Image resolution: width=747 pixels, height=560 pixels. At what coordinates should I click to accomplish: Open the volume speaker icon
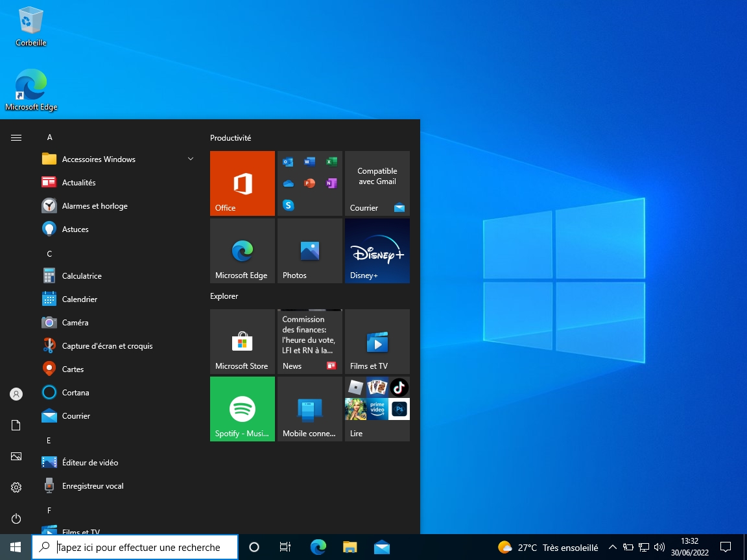(x=659, y=547)
